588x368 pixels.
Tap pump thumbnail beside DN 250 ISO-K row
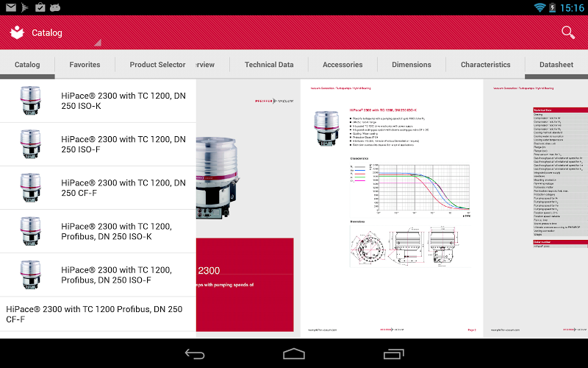point(30,100)
